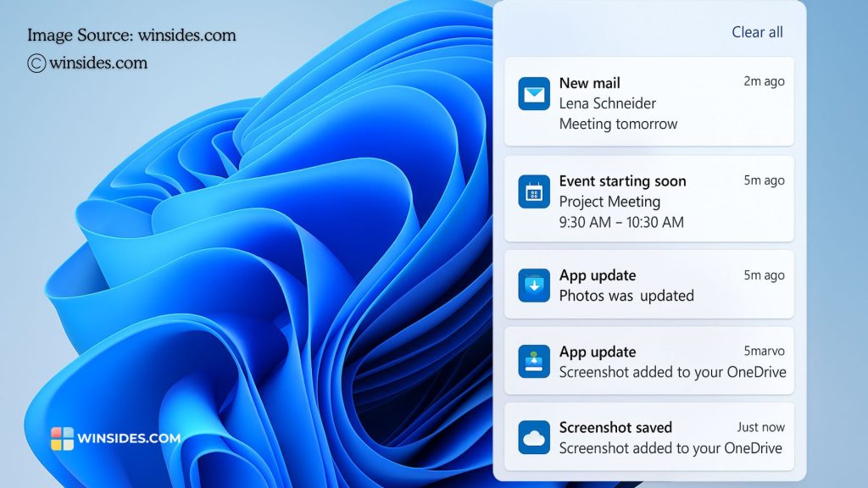Click the download arrow icon for Photos update
The height and width of the screenshot is (488, 868).
point(533,286)
